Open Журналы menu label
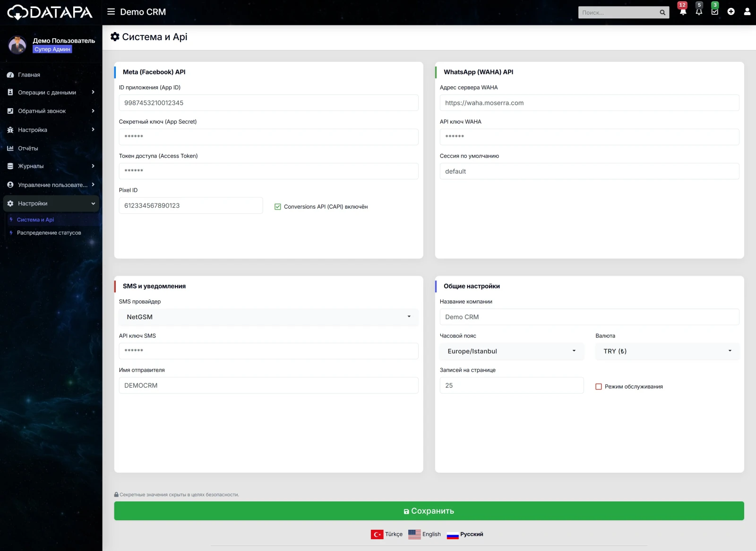Image resolution: width=756 pixels, height=551 pixels. coord(31,166)
